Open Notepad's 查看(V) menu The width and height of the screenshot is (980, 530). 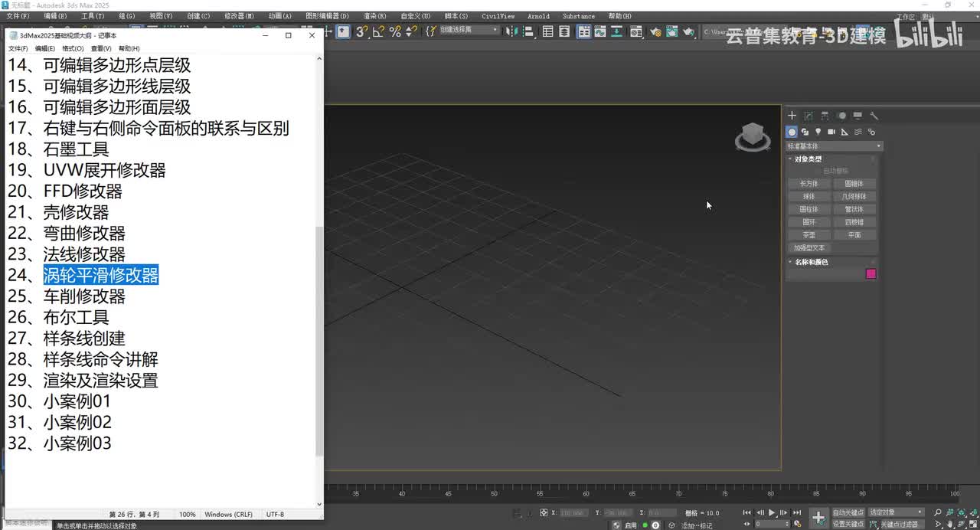(101, 48)
